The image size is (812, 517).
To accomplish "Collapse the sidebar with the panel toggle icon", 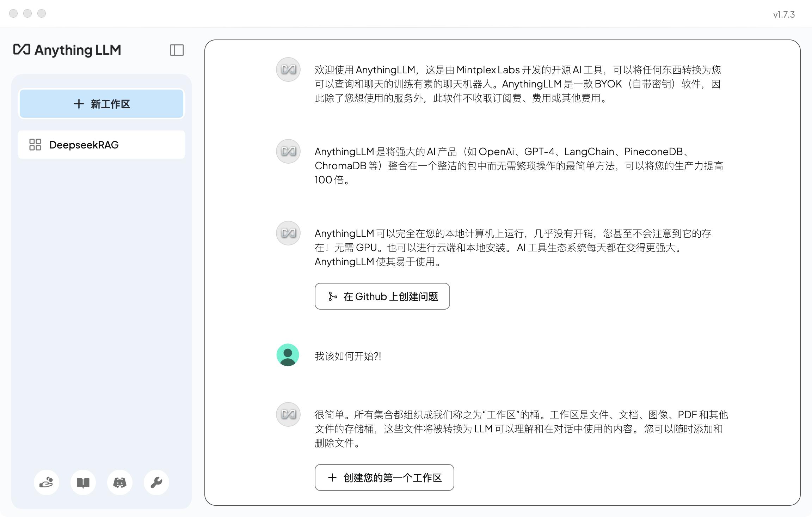I will click(x=177, y=50).
